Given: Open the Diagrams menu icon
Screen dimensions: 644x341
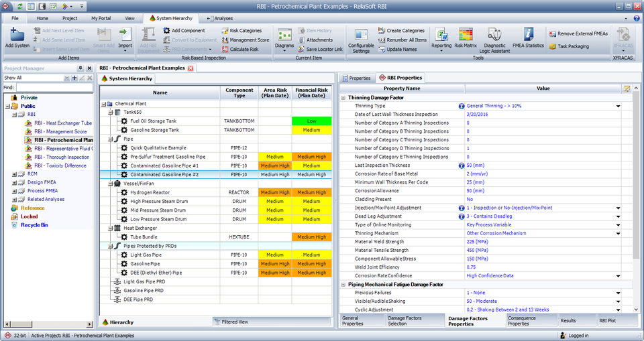Looking at the screenshot, I should point(284,35).
